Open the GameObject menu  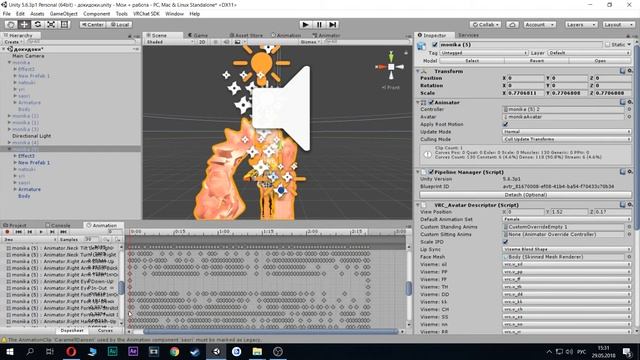[x=63, y=14]
